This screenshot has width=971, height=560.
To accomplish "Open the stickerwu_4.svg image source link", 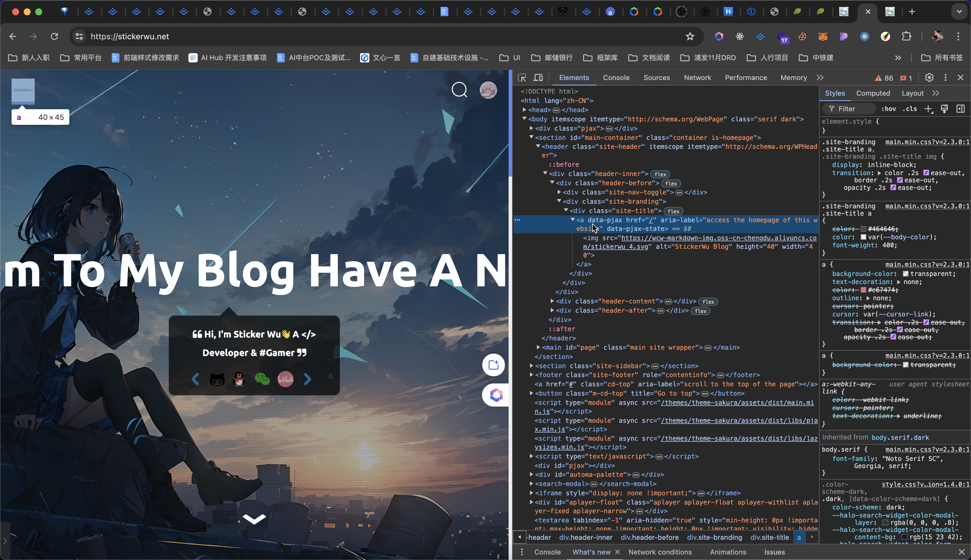I will click(x=699, y=242).
